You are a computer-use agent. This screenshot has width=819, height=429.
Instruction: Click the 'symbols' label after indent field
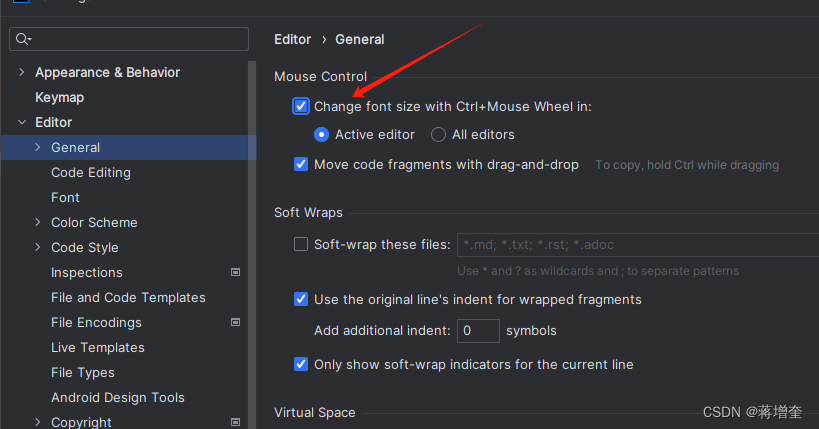tap(531, 331)
